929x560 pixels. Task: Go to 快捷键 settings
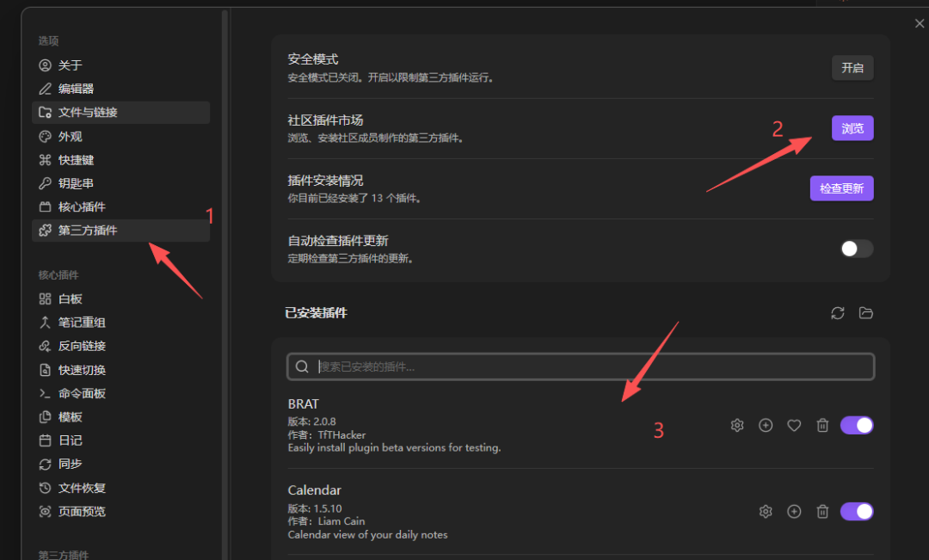[121, 160]
